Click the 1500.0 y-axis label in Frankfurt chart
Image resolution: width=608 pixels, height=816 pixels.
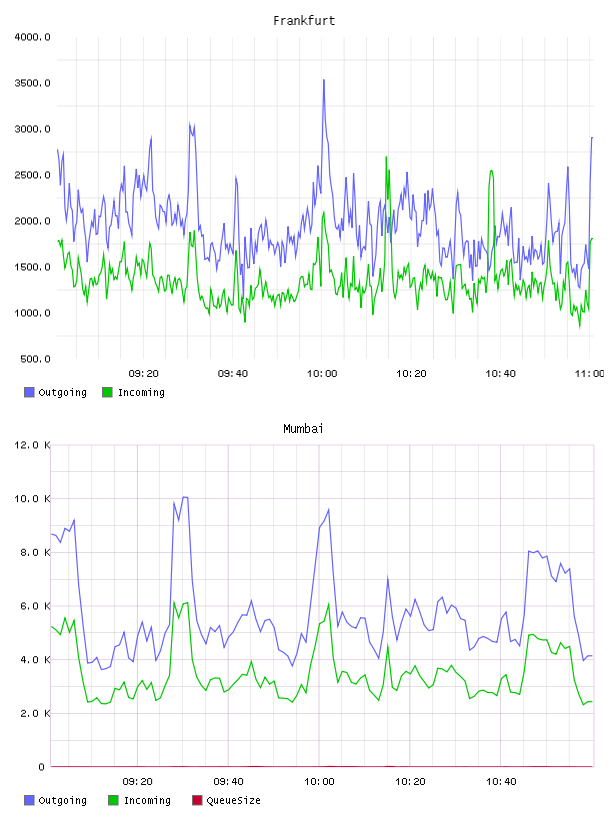pyautogui.click(x=32, y=267)
